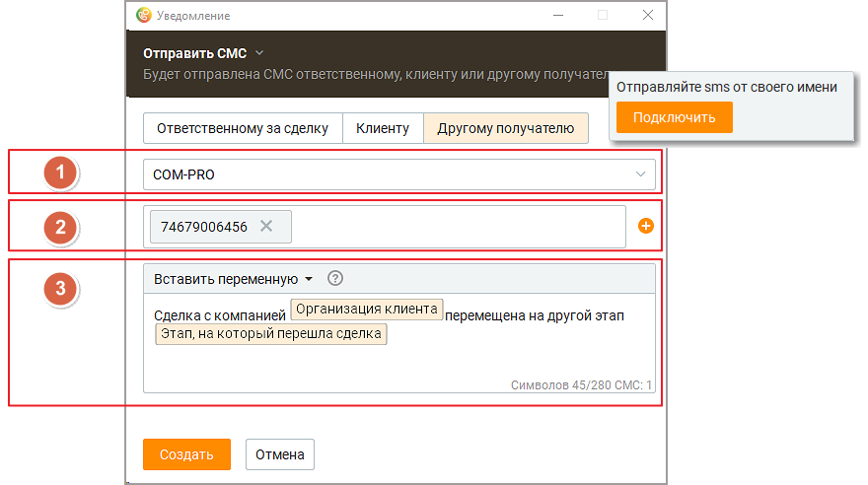868x485 pixels.
Task: Click the Организация клиента variable tag
Action: pyautogui.click(x=367, y=310)
